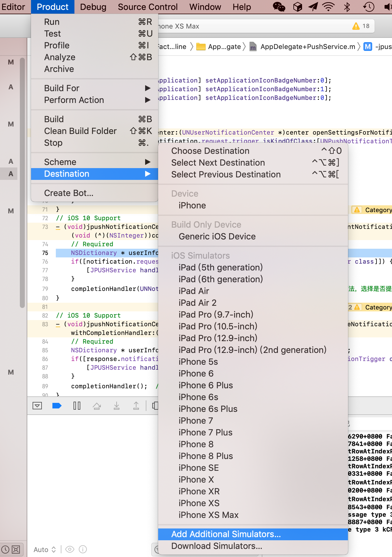Choose Profile from the Product menu
Image resolution: width=392 pixels, height=557 pixels.
point(95,45)
